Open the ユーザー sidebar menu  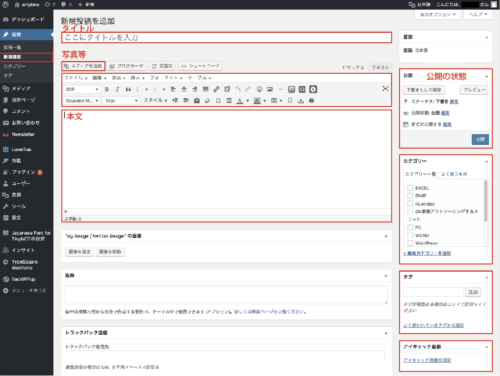[x=27, y=183]
